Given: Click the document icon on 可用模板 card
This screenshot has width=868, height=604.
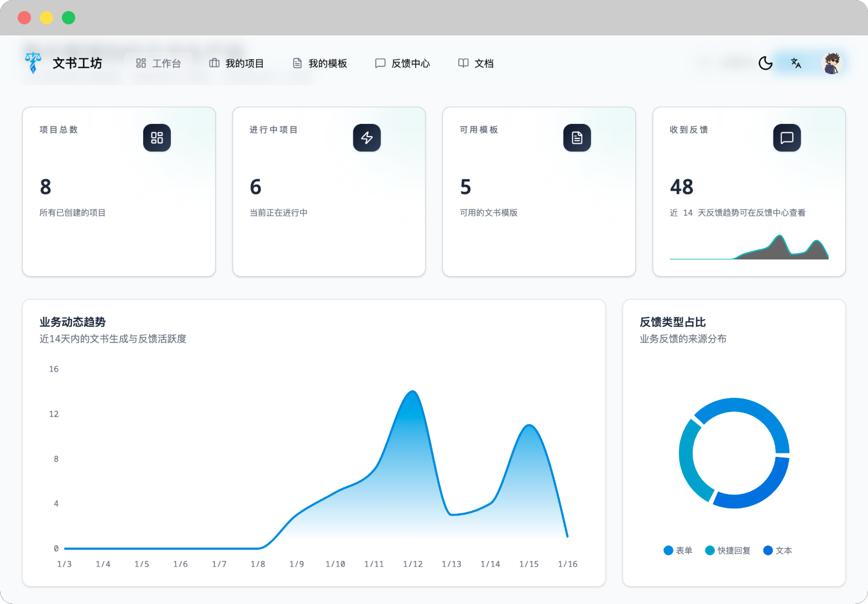Looking at the screenshot, I should click(x=577, y=138).
